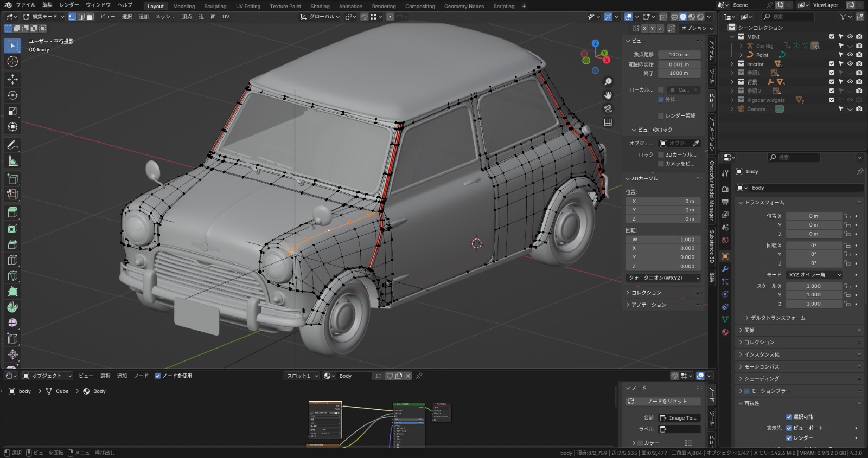Screen dimensions: 868x458
Task: Open the Modifiers wrench tab
Action: coord(725,269)
